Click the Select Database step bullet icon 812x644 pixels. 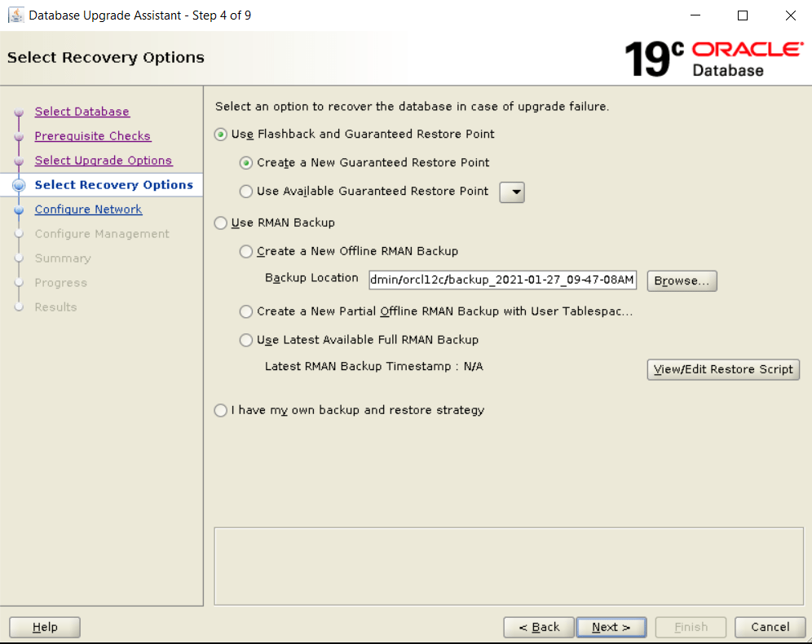pyautogui.click(x=20, y=112)
